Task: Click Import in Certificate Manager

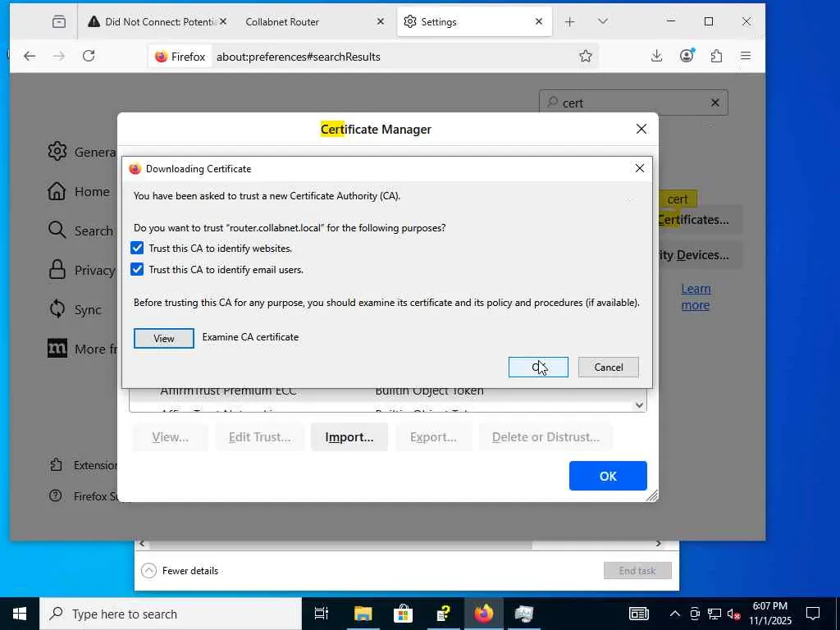Action: click(x=349, y=437)
